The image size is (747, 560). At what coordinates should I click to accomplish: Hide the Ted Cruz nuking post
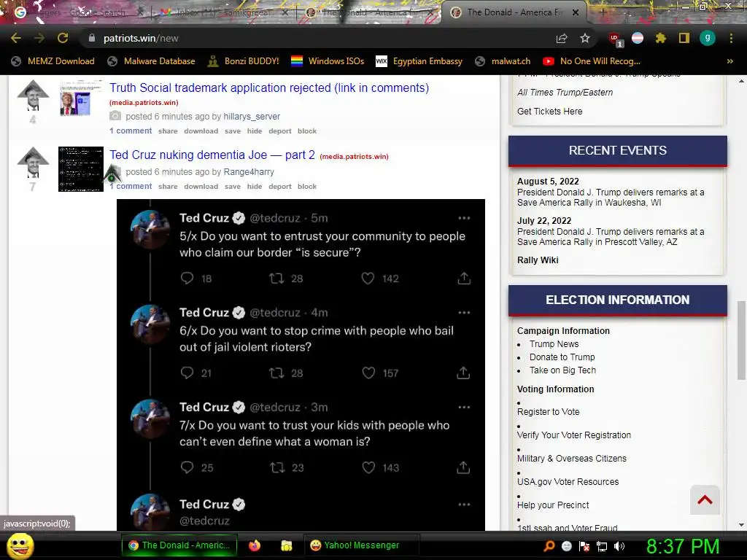point(255,187)
